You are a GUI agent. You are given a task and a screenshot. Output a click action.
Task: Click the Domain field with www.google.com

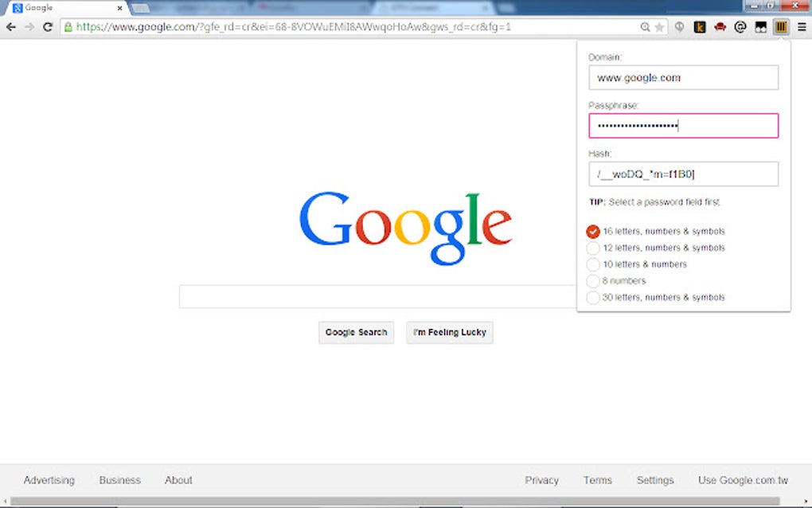click(x=683, y=78)
